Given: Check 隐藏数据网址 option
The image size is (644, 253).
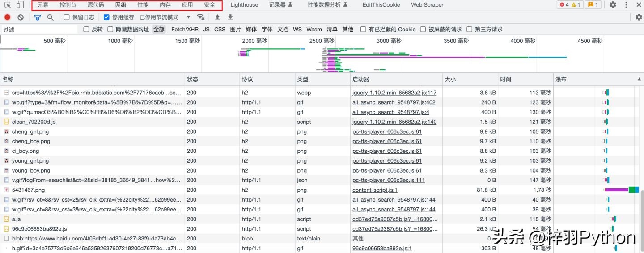Looking at the screenshot, I should point(110,30).
